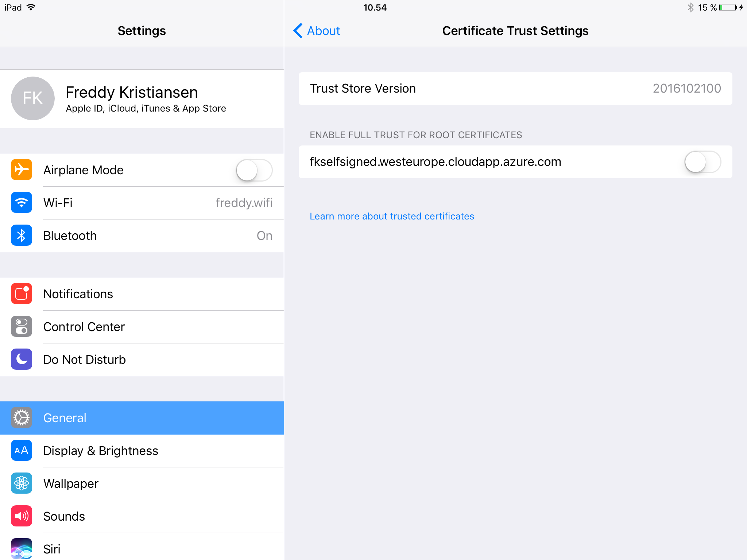Tap the Wallpaper flower icon
The height and width of the screenshot is (560, 747).
point(22,483)
